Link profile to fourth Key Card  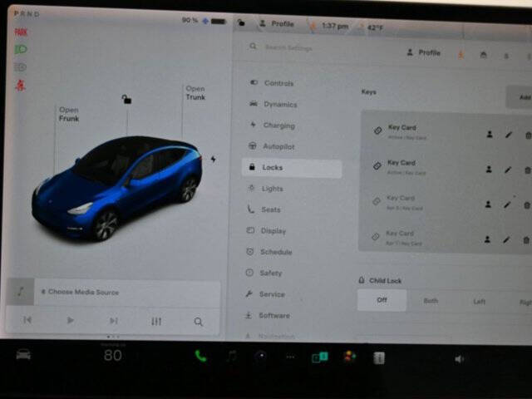(x=488, y=239)
